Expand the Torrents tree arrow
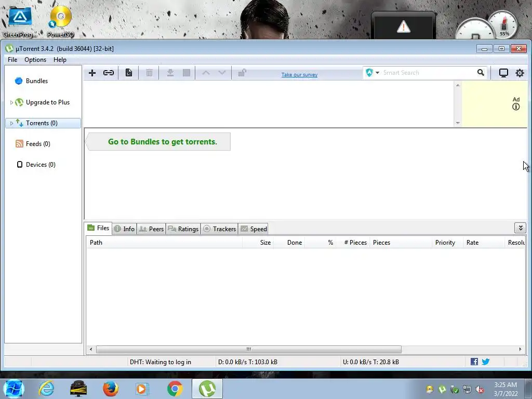Image resolution: width=532 pixels, height=399 pixels. (11, 123)
